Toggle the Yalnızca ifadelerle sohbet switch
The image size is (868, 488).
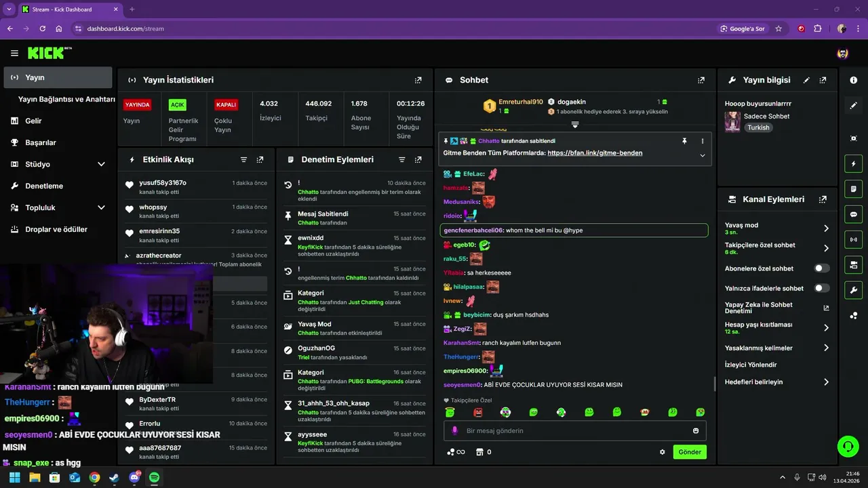(x=822, y=288)
